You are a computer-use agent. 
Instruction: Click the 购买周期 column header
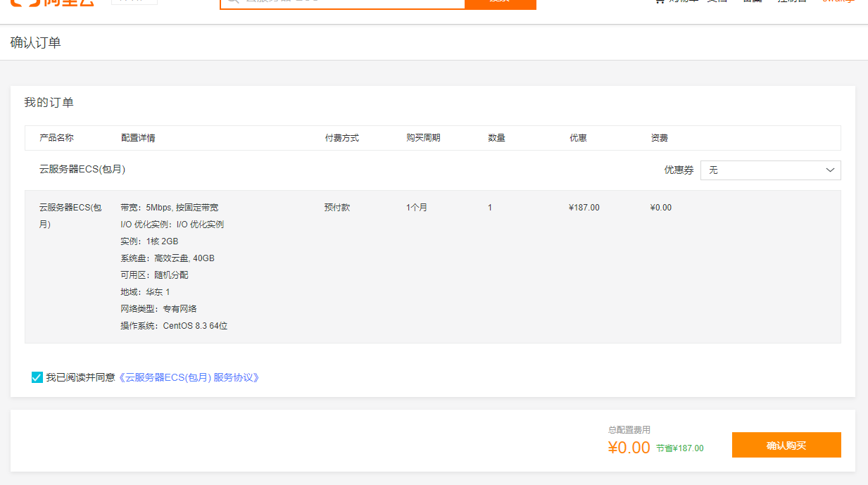(x=424, y=138)
